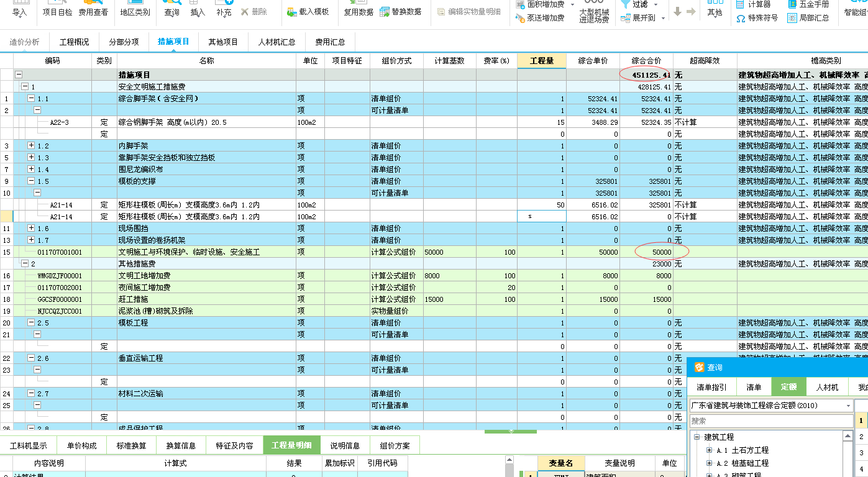The width and height of the screenshot is (868, 477).
Task: Open the 特征及内容 bottom tab
Action: point(234,445)
